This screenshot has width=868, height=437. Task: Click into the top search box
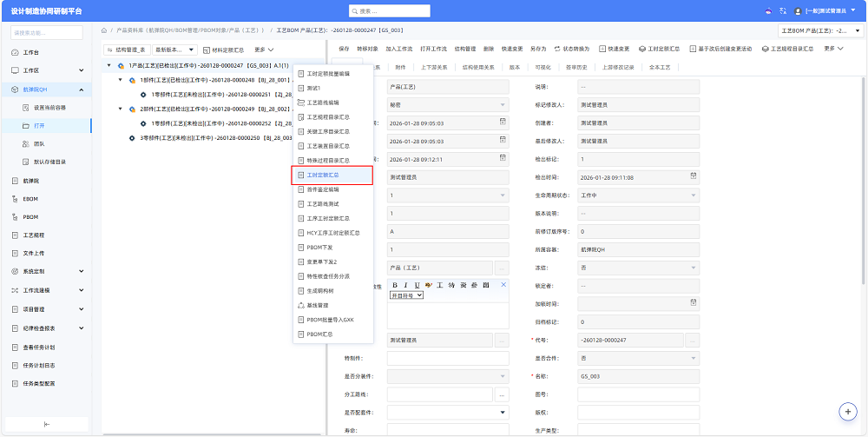click(x=389, y=11)
